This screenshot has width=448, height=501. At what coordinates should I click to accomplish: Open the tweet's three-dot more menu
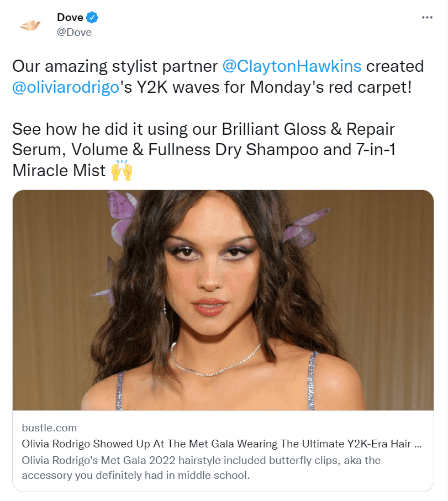point(427,18)
